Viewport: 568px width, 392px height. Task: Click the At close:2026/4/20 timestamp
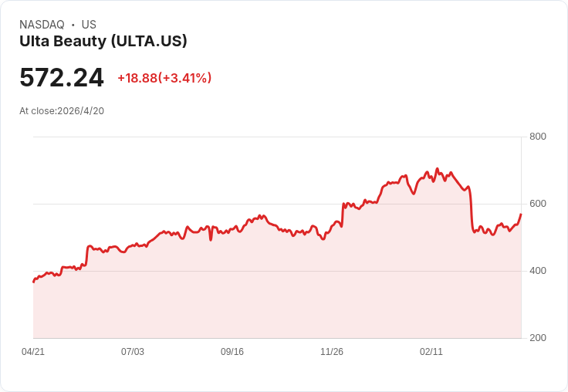(x=62, y=111)
